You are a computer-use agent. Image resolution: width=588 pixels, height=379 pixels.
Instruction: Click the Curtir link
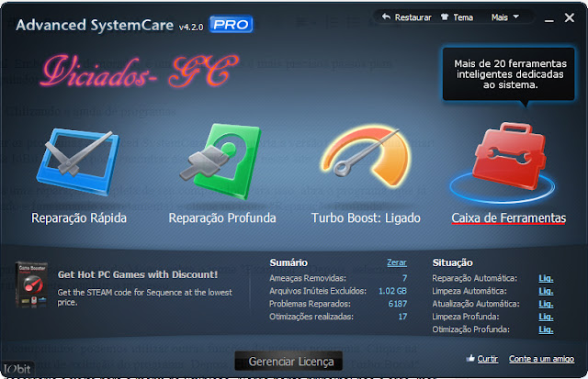click(488, 359)
